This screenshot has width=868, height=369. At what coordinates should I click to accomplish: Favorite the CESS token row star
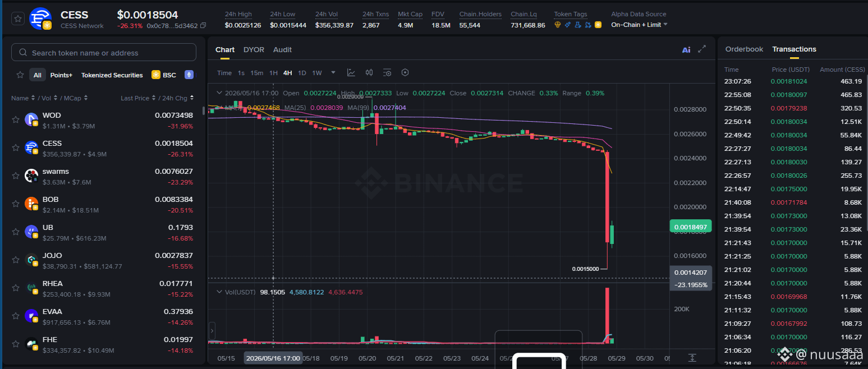point(16,147)
